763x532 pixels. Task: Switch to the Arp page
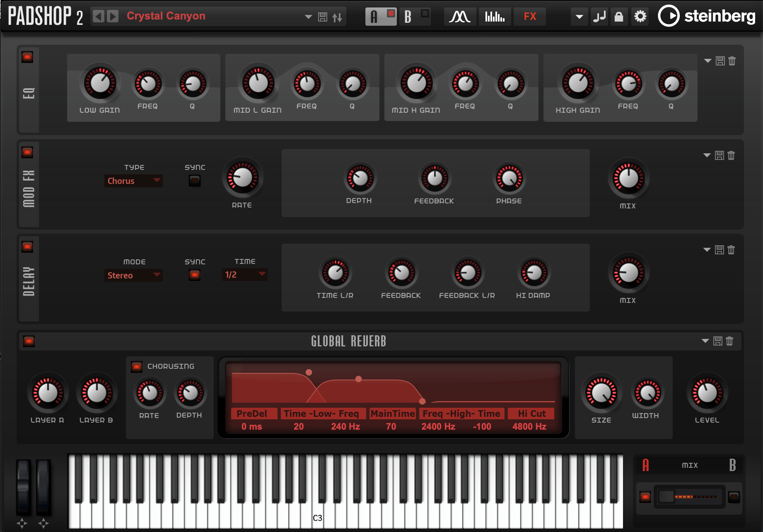(495, 17)
